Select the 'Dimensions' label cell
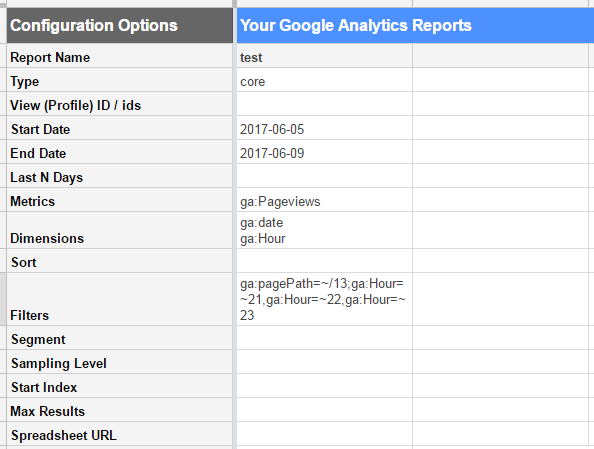The height and width of the screenshot is (449, 594). pyautogui.click(x=120, y=231)
